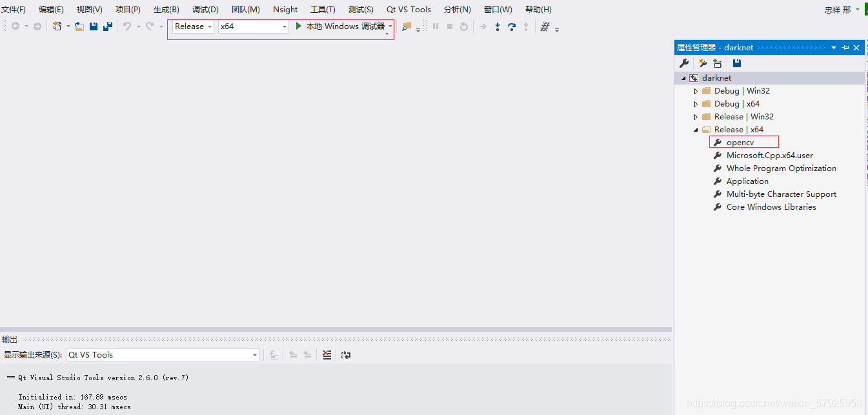Expand the Debug | x64 node
The image size is (868, 415).
(x=696, y=104)
